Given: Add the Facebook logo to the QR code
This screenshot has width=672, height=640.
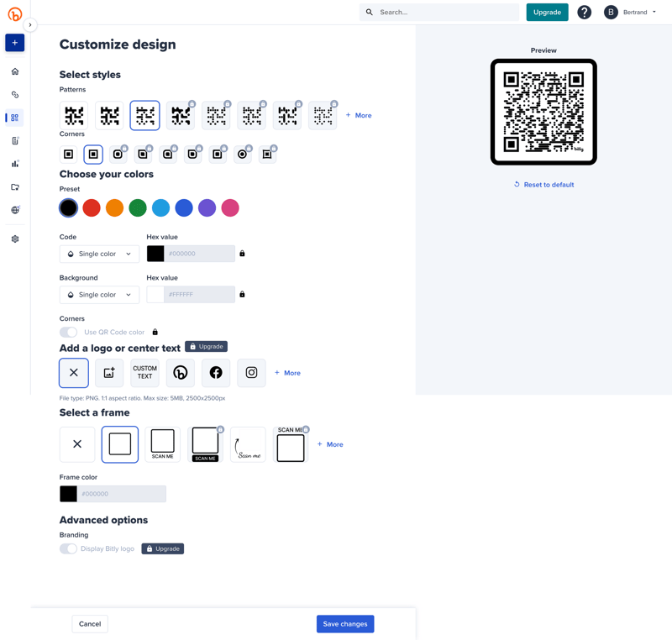Looking at the screenshot, I should 216,372.
